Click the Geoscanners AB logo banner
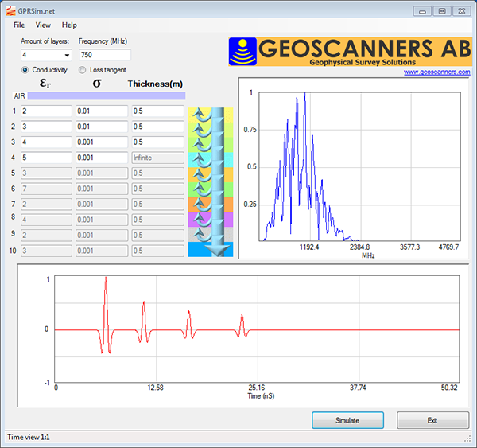The height and width of the screenshot is (448, 477). (350, 52)
